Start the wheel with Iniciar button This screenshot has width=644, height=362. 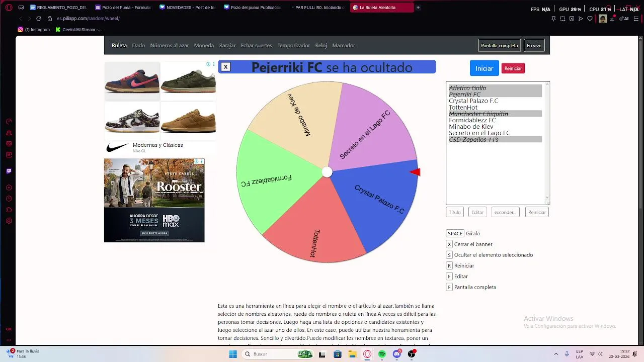point(484,68)
